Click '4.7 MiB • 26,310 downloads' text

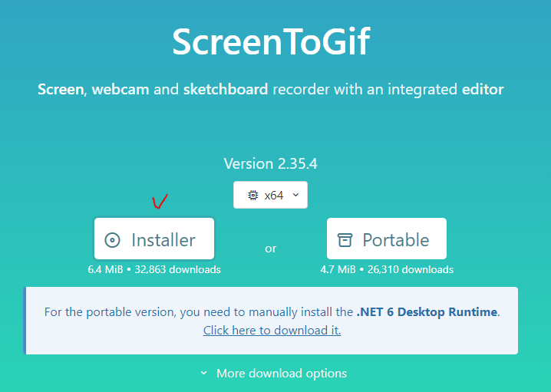point(387,269)
